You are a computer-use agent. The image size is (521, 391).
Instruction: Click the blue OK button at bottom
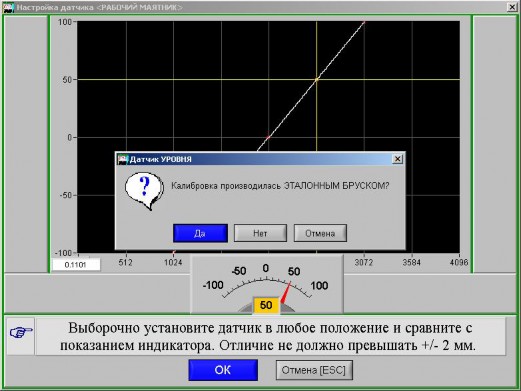pyautogui.click(x=223, y=370)
